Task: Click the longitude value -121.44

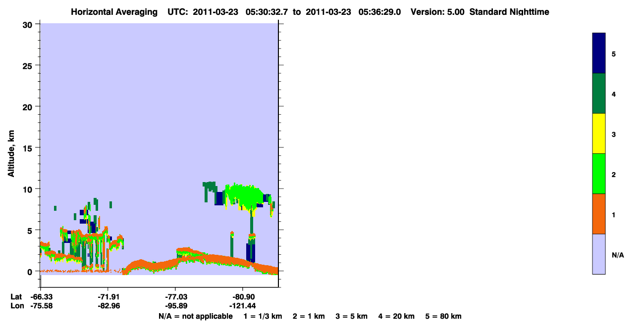Action: (x=243, y=306)
